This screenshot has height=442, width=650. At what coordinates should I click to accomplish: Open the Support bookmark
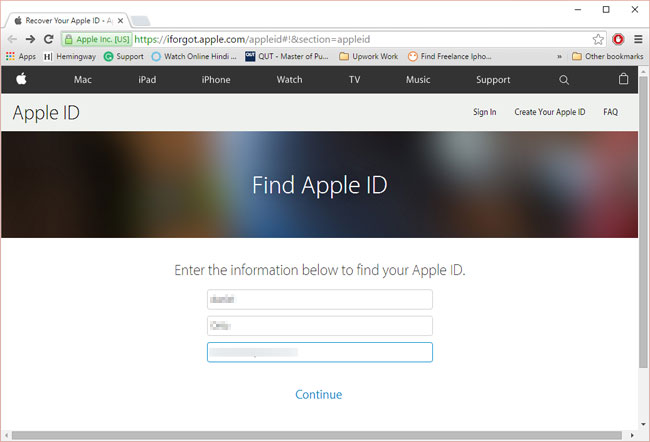[124, 56]
